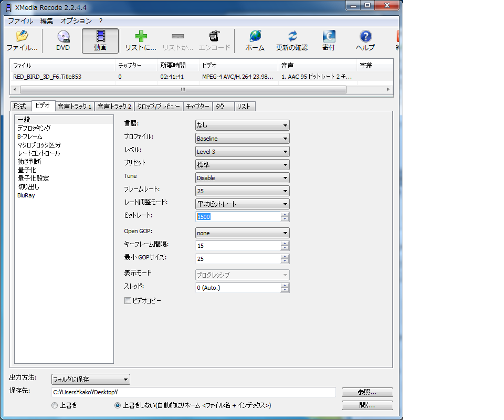504x420 pixels.
Task: Select レートコントロール in the settings list
Action: click(39, 153)
